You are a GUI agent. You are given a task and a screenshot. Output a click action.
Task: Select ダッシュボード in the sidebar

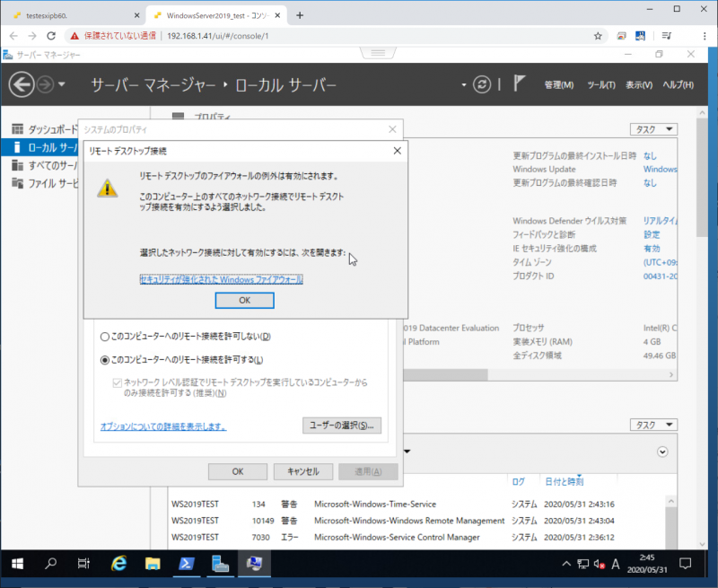coord(45,129)
